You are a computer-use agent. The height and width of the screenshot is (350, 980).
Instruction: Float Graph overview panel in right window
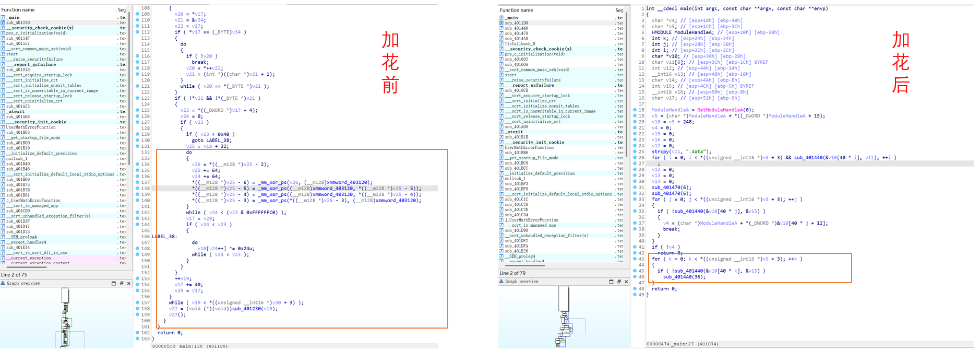pyautogui.click(x=619, y=282)
